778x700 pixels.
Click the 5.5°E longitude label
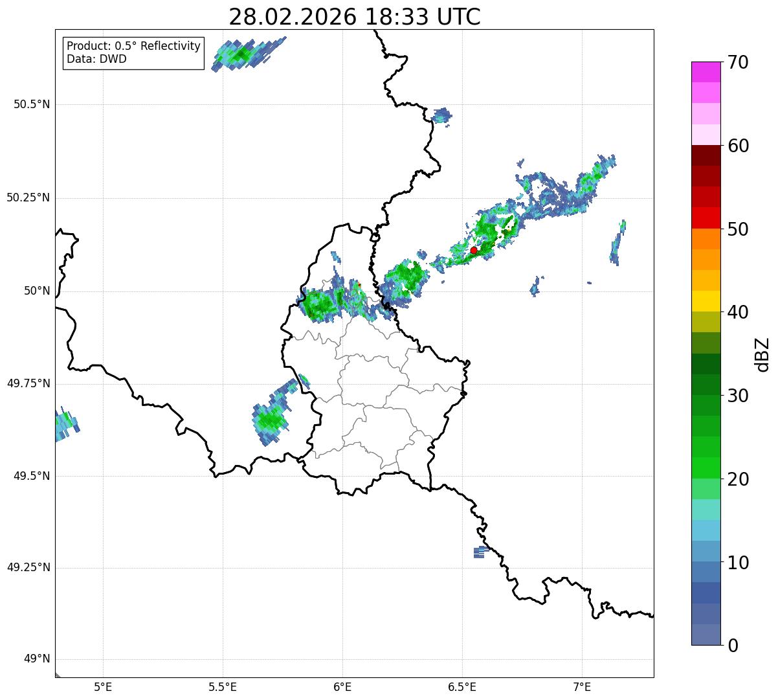(x=223, y=686)
